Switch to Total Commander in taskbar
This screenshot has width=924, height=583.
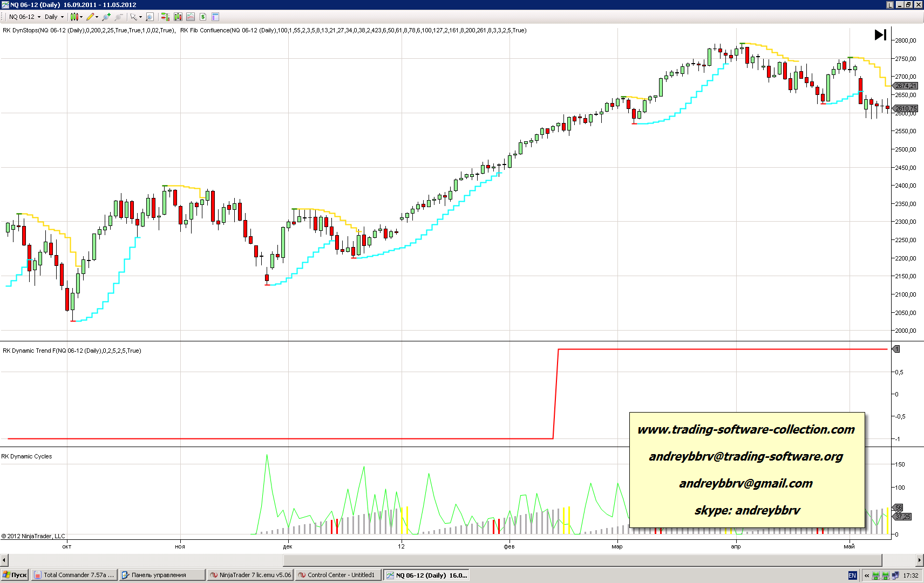(x=74, y=575)
